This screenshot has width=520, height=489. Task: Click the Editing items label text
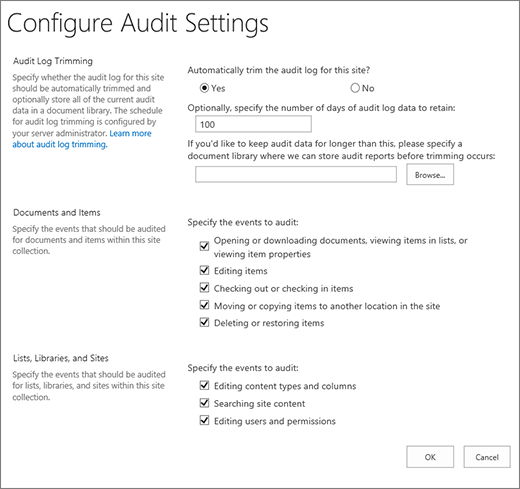[241, 271]
